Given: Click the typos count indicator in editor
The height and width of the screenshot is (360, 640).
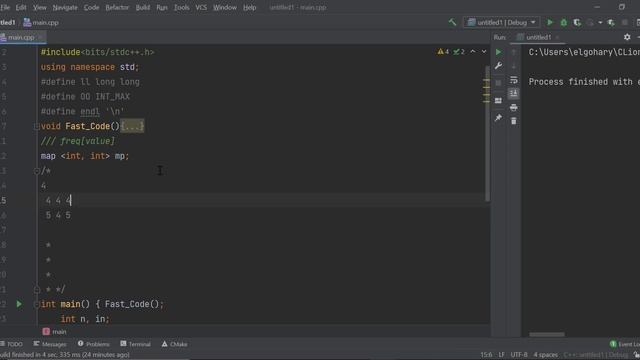Looking at the screenshot, I should pyautogui.click(x=459, y=52).
